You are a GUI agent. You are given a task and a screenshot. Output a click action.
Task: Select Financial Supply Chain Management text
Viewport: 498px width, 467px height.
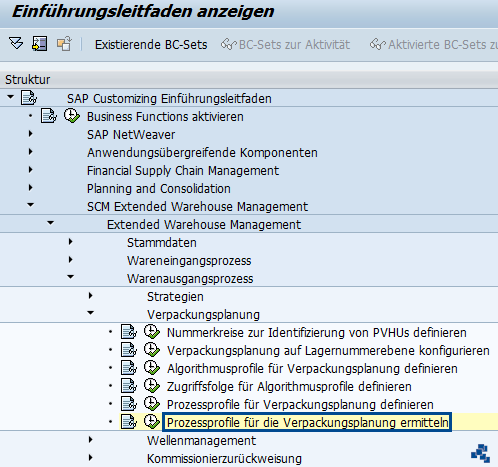click(183, 171)
